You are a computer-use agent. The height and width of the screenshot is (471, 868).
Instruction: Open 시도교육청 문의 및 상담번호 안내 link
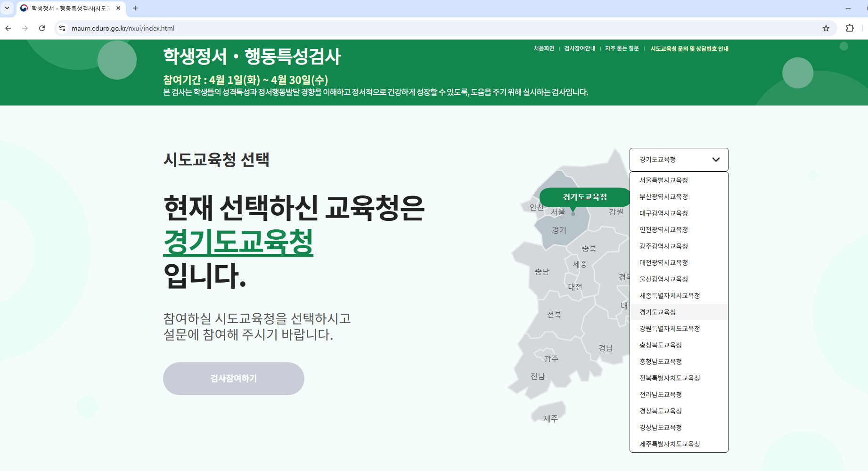tap(689, 49)
